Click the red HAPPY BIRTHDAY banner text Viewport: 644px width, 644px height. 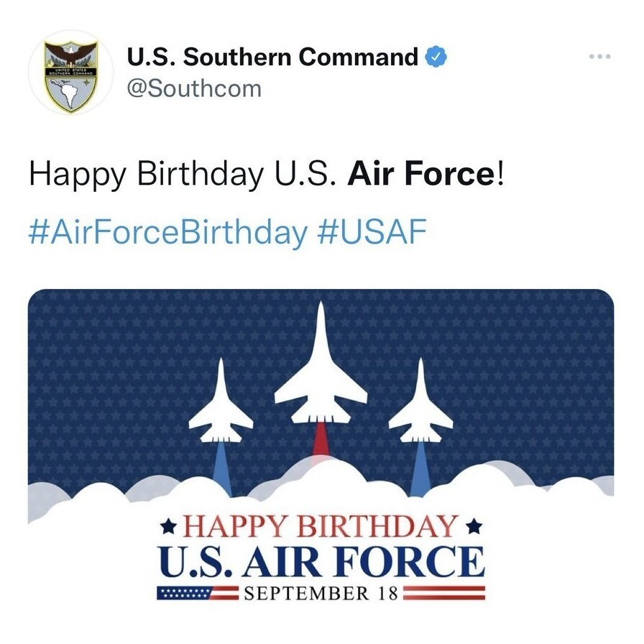click(321, 526)
